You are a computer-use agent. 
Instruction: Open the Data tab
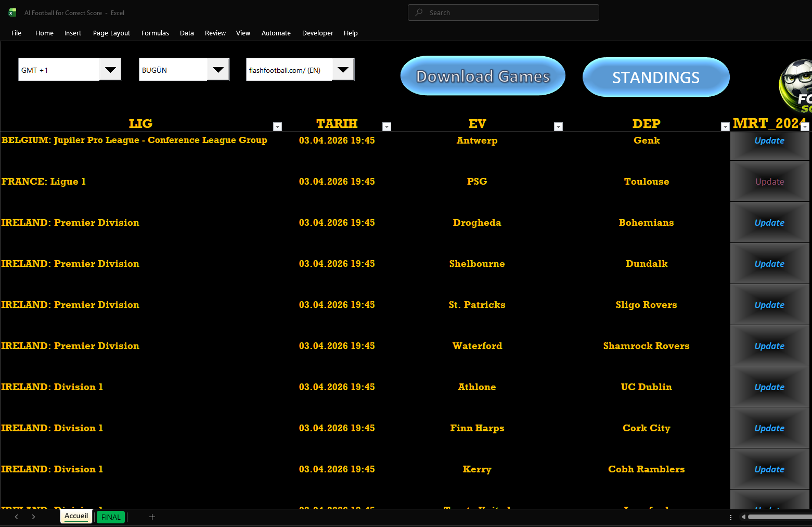[x=187, y=33]
